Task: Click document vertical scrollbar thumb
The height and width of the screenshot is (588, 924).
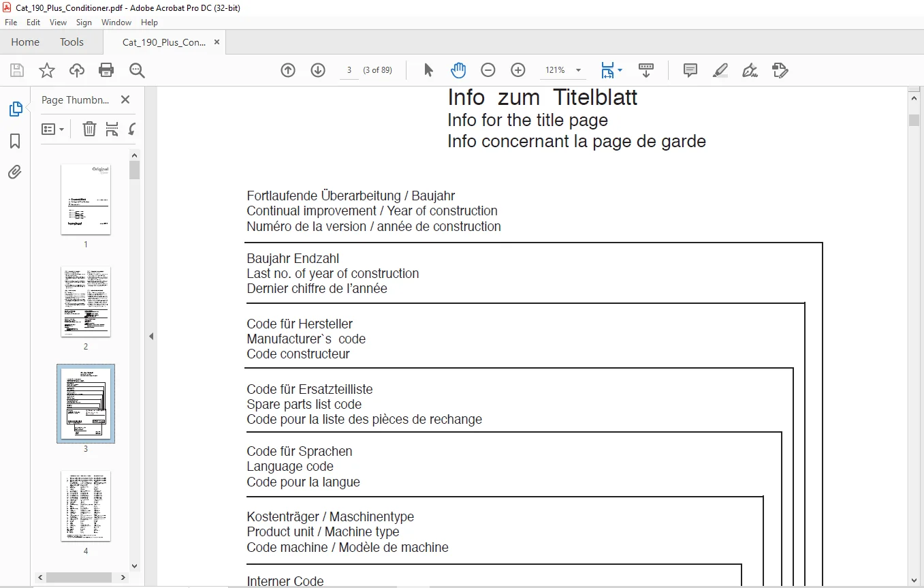Action: click(914, 120)
